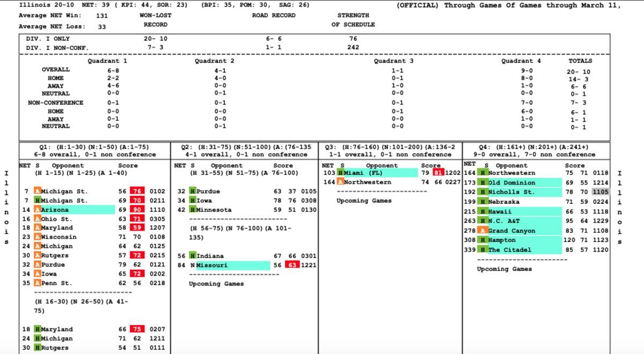This screenshot has width=644, height=354.
Task: Click red score "81" in Miami row
Action: 438,173
